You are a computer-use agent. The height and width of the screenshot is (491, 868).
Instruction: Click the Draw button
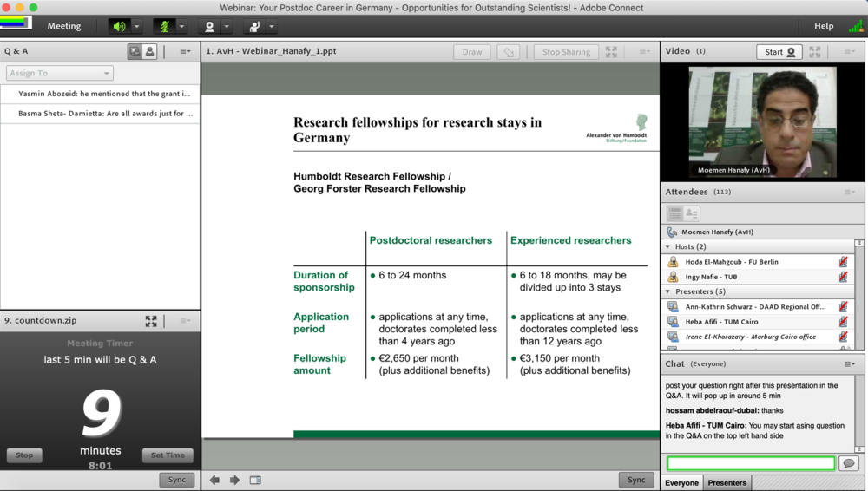tap(472, 52)
